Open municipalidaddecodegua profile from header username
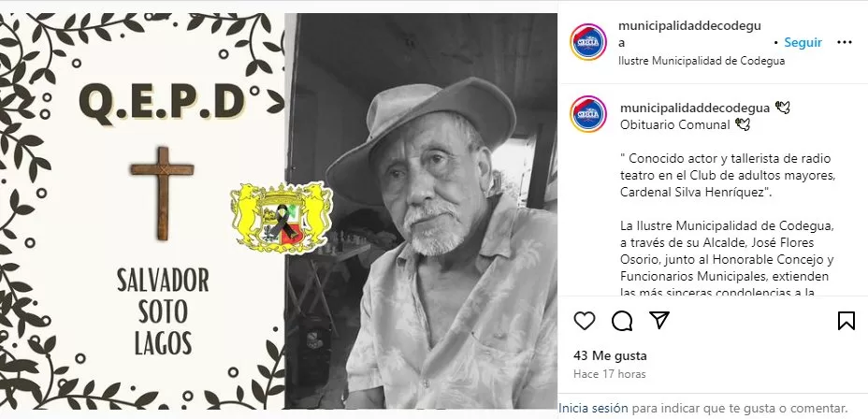The image size is (868, 419). [689, 34]
